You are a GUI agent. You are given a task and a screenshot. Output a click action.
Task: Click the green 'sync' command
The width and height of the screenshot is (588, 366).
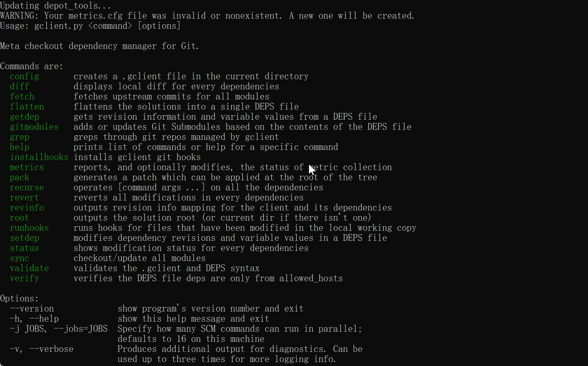click(20, 258)
